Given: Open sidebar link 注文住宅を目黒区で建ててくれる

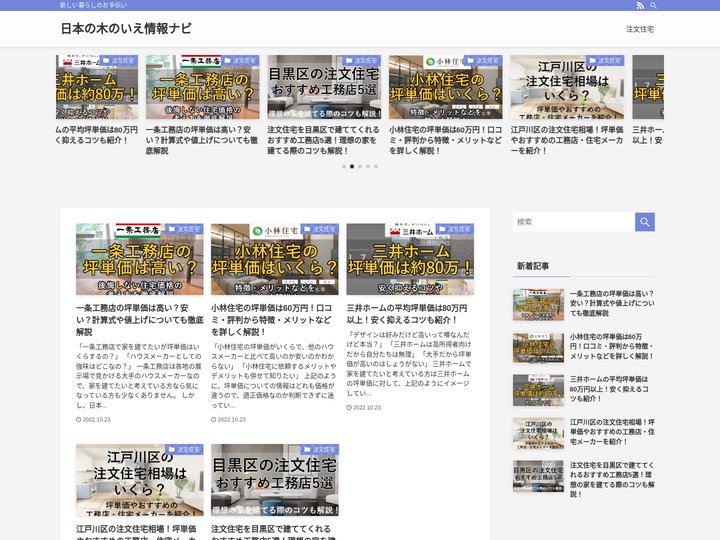Looking at the screenshot, I should click(612, 479).
